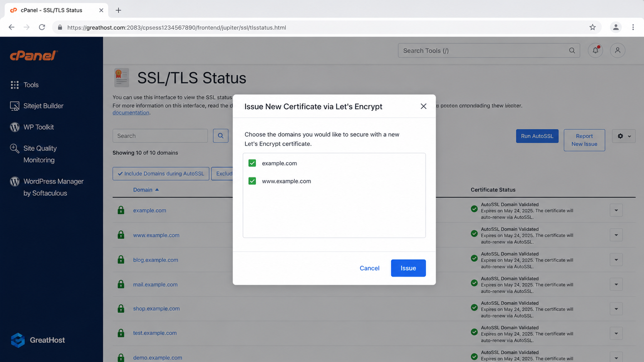
Task: Click validated checkmark icon in example.com row
Action: (x=474, y=209)
